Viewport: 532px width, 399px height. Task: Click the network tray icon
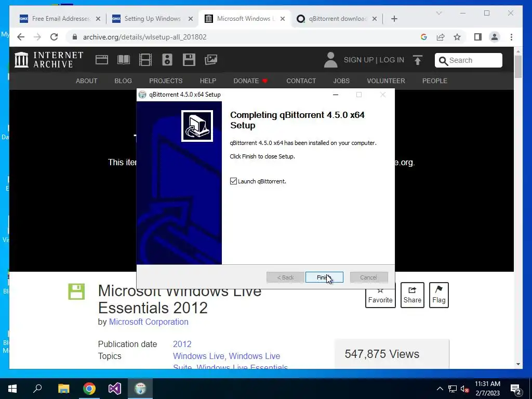pos(453,389)
